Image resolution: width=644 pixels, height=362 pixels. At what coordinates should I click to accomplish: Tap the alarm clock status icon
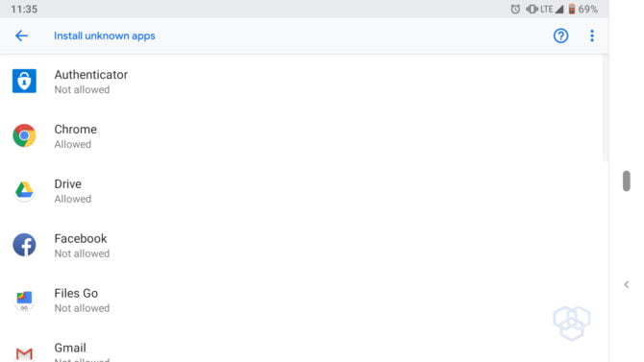coord(515,9)
